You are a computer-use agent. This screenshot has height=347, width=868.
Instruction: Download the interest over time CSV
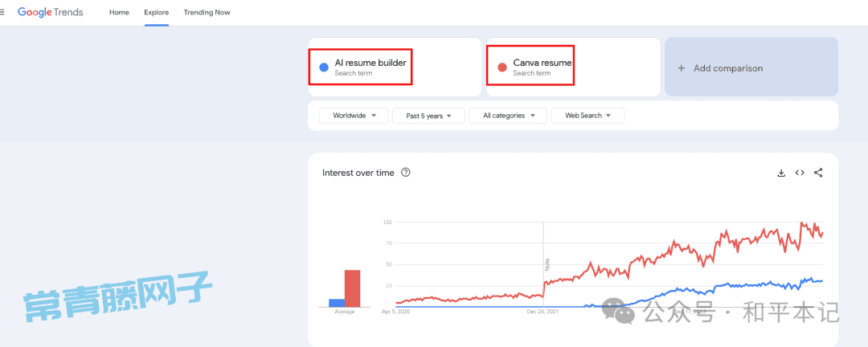[x=782, y=173]
